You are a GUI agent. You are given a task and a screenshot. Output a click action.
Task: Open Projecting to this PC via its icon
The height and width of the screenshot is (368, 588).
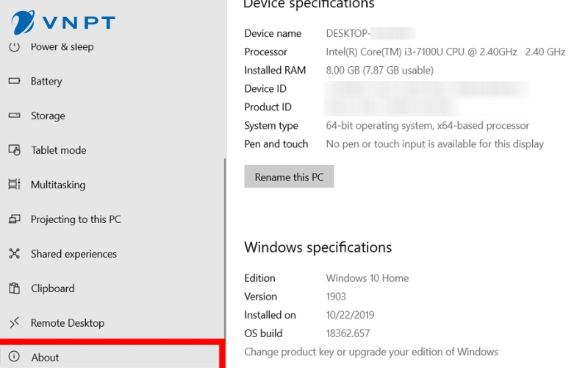14,219
